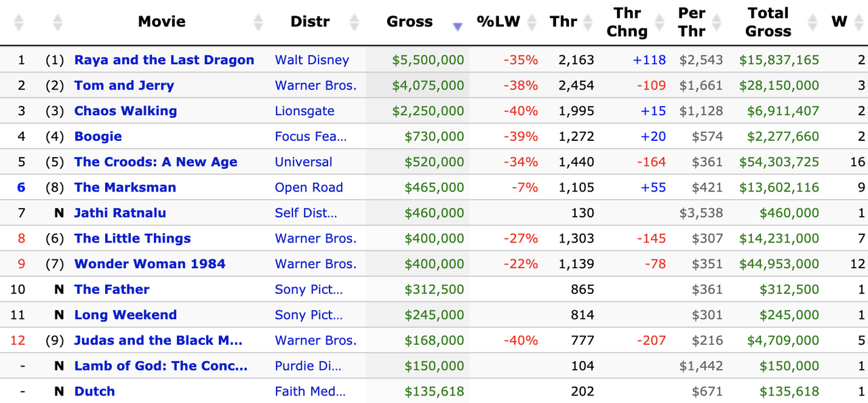
Task: Sort by Total Gross column header
Action: pos(768,22)
